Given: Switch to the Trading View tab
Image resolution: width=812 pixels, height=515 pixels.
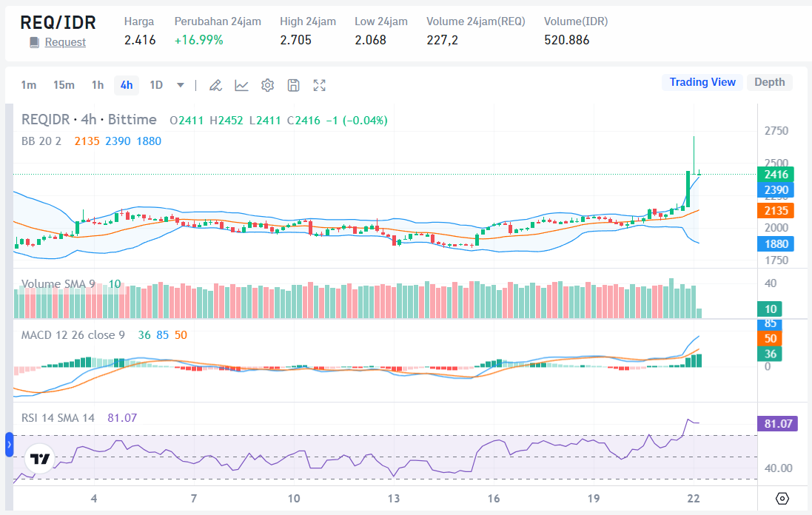Looking at the screenshot, I should pos(702,82).
